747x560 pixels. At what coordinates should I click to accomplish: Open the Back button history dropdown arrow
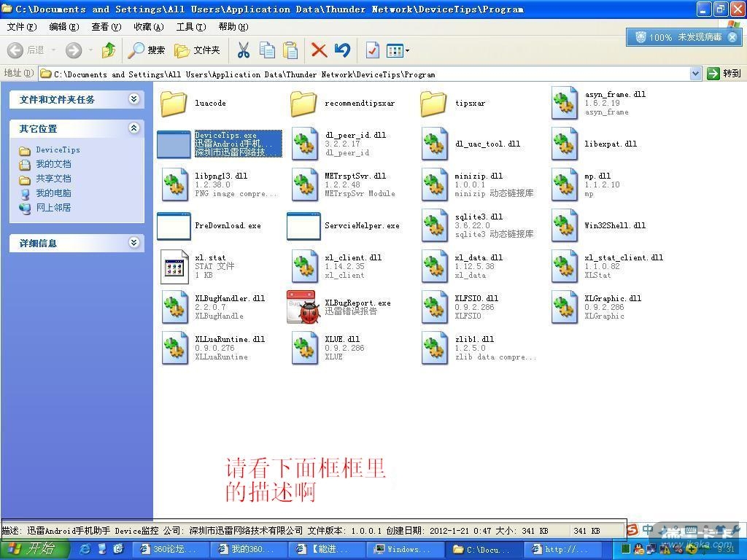(53, 50)
